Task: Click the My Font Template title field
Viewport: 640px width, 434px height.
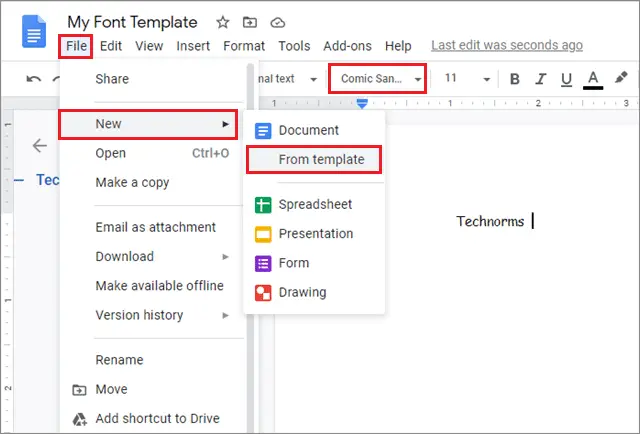Action: [x=133, y=22]
